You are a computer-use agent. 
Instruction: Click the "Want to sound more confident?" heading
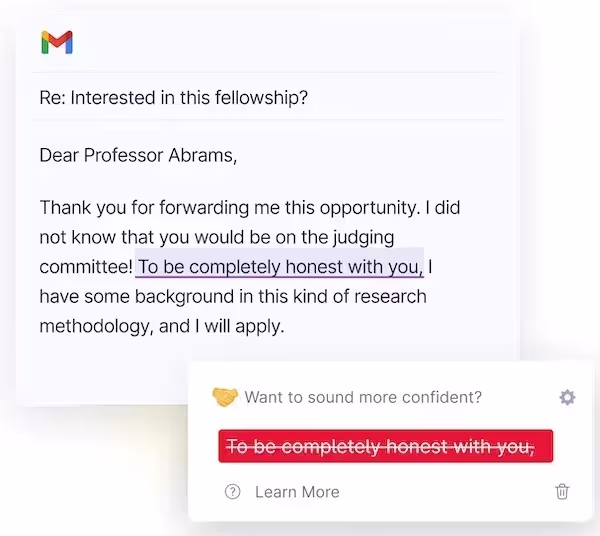coord(363,397)
